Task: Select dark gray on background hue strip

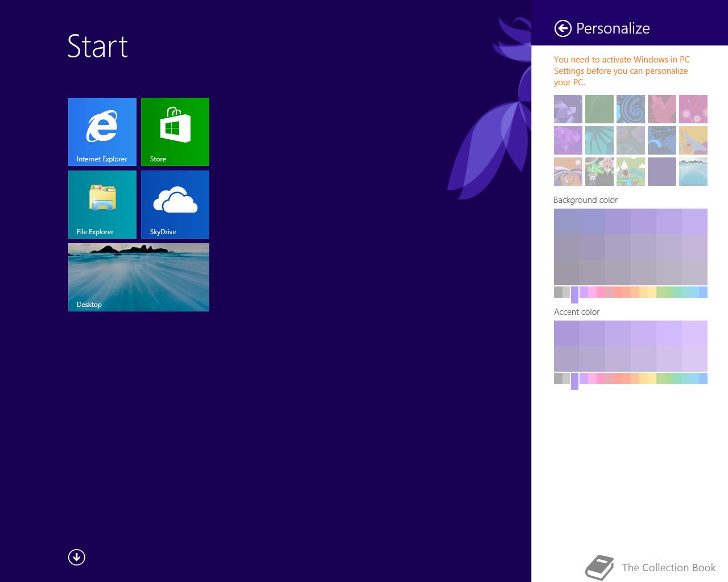Action: point(558,292)
